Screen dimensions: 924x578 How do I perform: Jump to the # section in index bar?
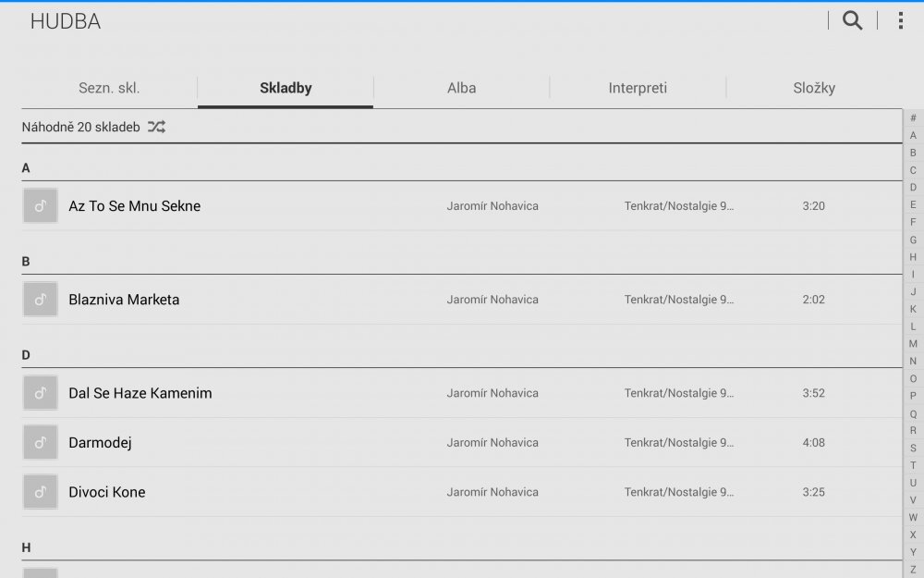(913, 117)
